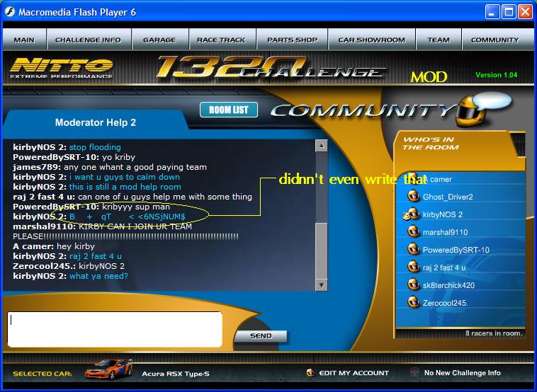Click the Moderator Help 2 room title
537x392 pixels.
(x=96, y=122)
